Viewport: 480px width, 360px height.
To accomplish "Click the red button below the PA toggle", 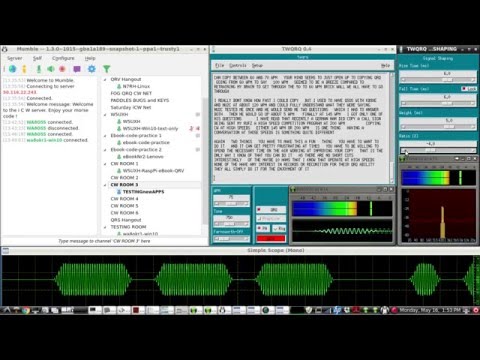I will 271,238.
